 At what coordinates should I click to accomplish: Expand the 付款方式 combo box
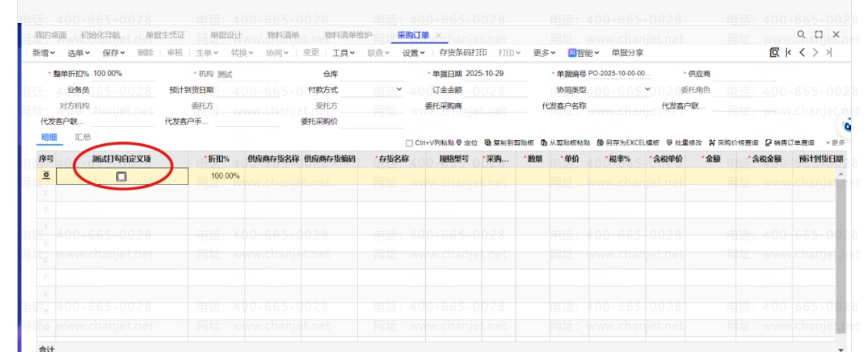[x=399, y=90]
